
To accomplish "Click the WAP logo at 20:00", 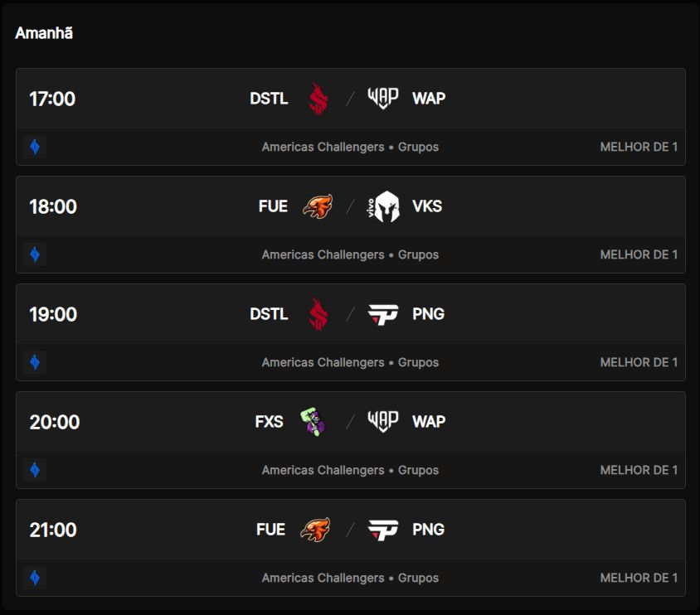I will pos(383,421).
